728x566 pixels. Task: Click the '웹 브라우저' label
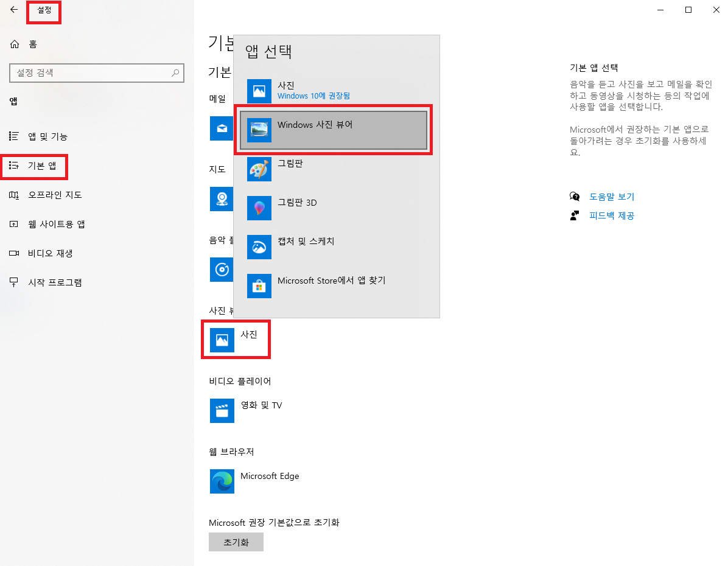pyautogui.click(x=231, y=452)
